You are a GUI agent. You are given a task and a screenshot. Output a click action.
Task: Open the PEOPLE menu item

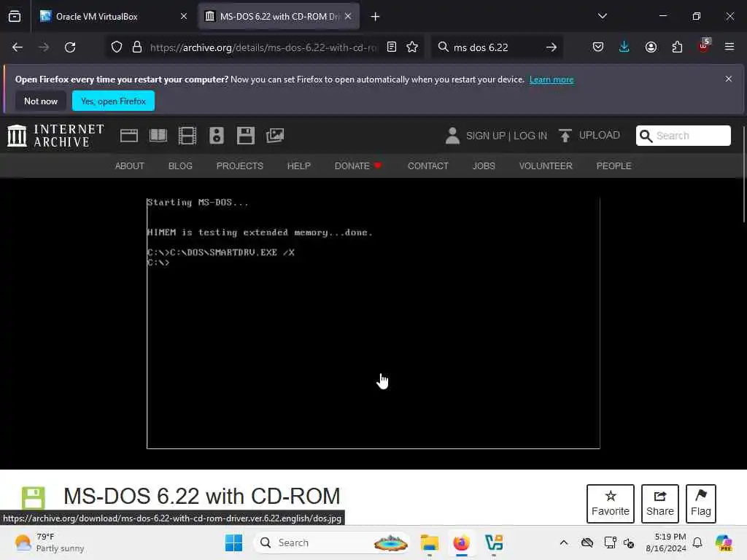click(614, 166)
